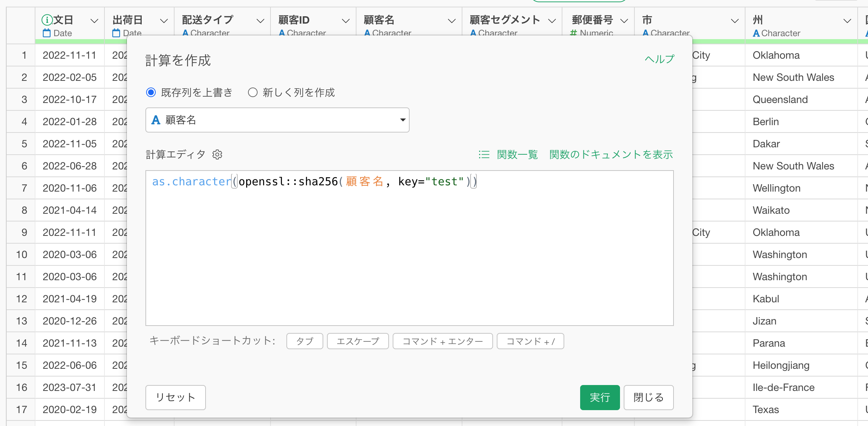Click the info icon on 注文日 column
The width and height of the screenshot is (868, 426).
point(47,20)
